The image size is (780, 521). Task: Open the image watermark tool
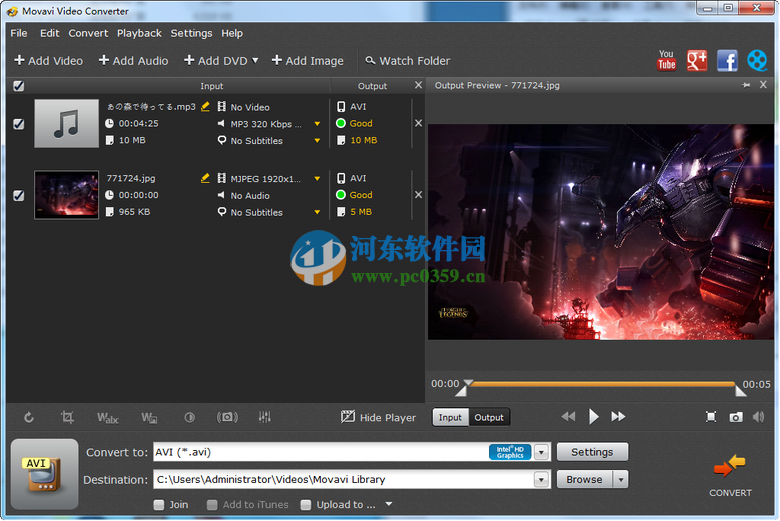coord(149,417)
